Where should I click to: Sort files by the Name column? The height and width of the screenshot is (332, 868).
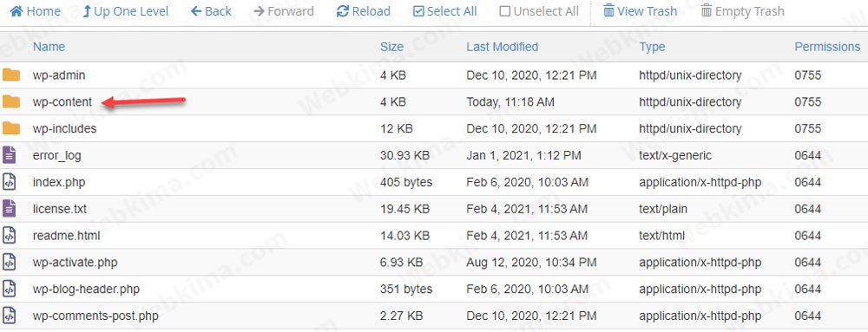pos(49,47)
